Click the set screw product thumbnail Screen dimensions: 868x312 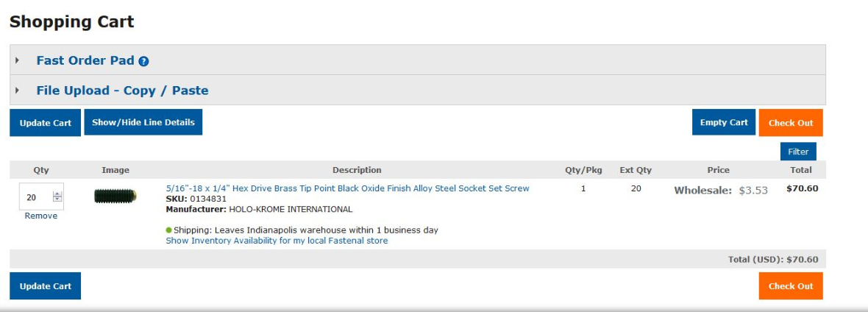click(115, 196)
